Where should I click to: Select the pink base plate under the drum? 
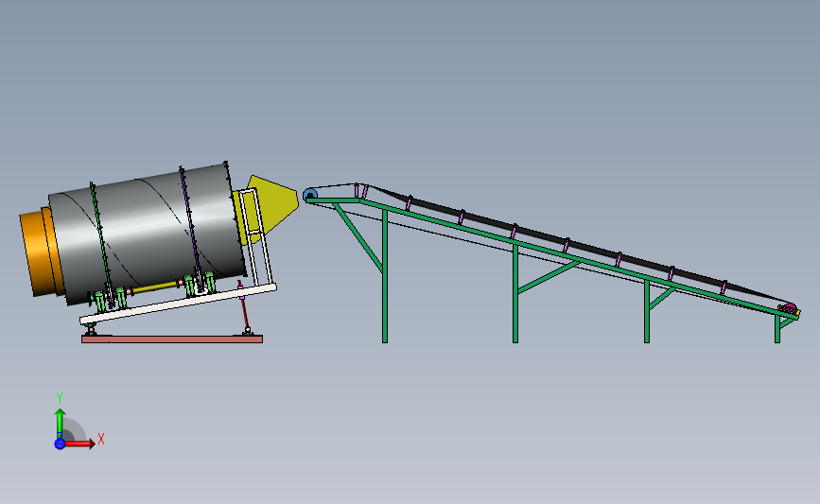click(x=172, y=339)
